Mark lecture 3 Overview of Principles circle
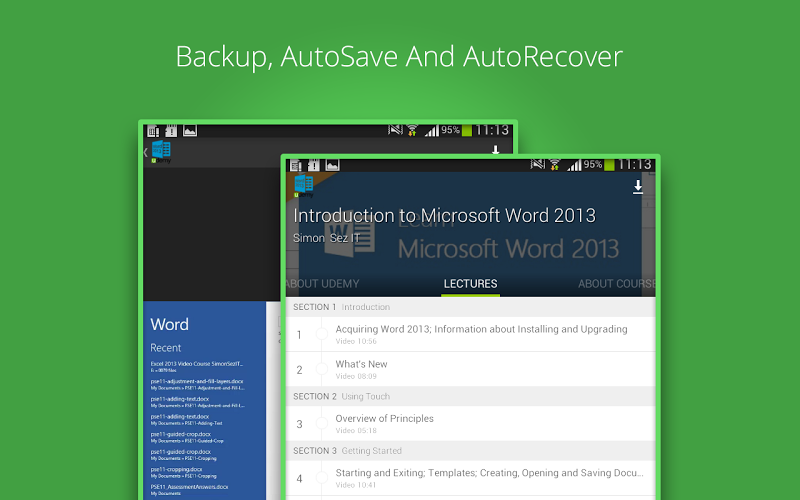 point(322,423)
